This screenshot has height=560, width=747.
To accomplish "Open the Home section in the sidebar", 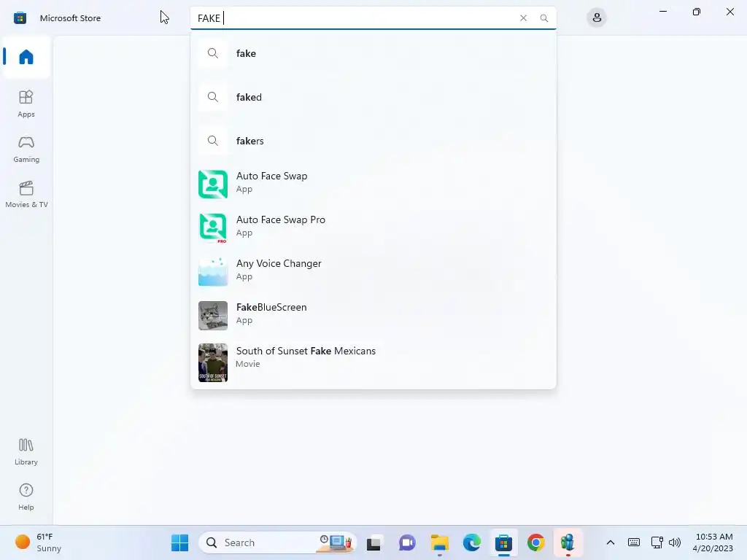I will (x=26, y=57).
